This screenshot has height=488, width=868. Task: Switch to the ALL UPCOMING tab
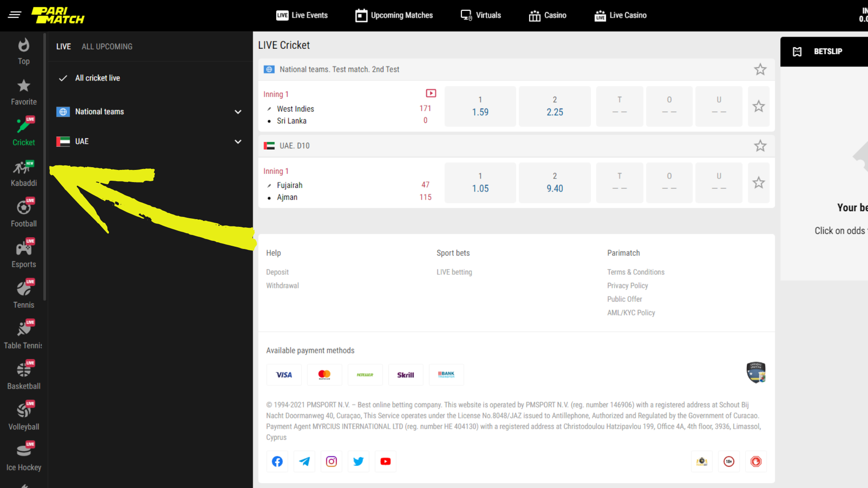pyautogui.click(x=107, y=47)
